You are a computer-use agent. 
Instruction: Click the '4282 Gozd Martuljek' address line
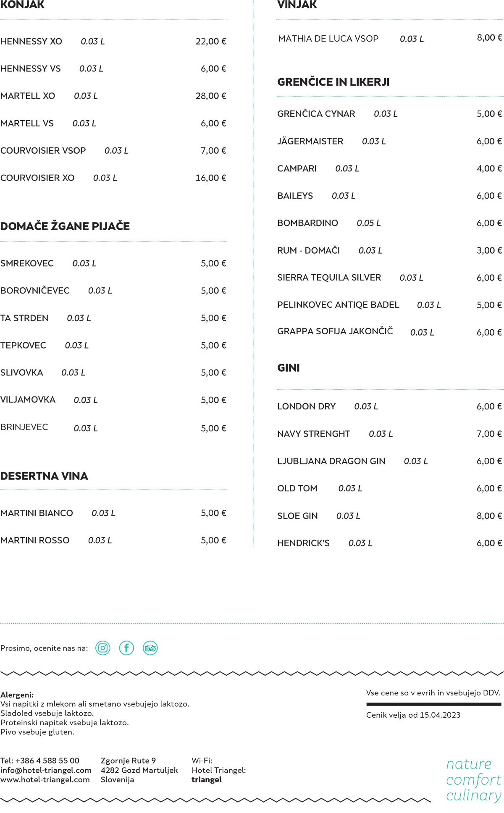139,770
